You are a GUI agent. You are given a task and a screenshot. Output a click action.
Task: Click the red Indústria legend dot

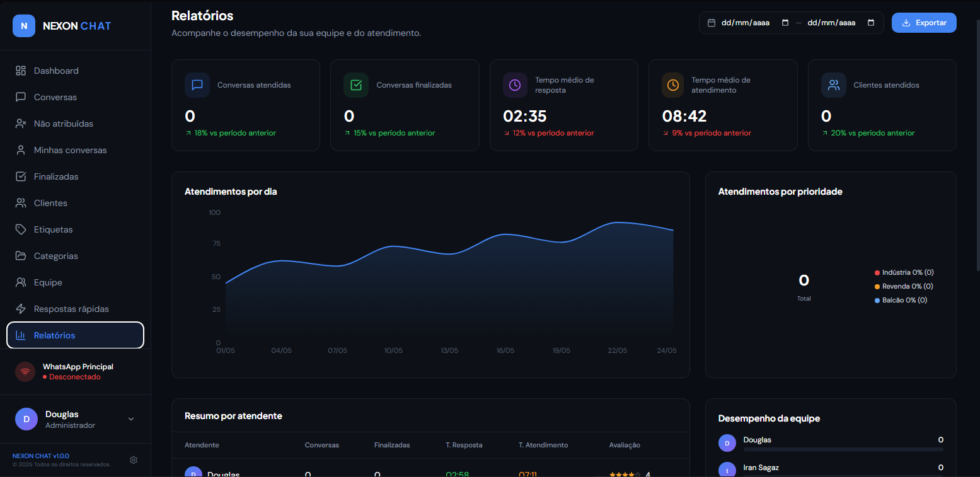877,273
